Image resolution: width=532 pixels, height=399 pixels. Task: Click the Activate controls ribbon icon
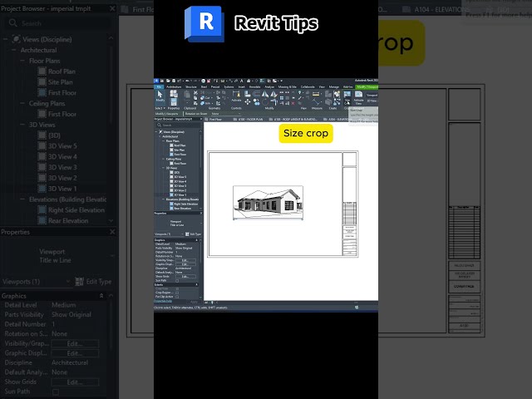point(236,96)
